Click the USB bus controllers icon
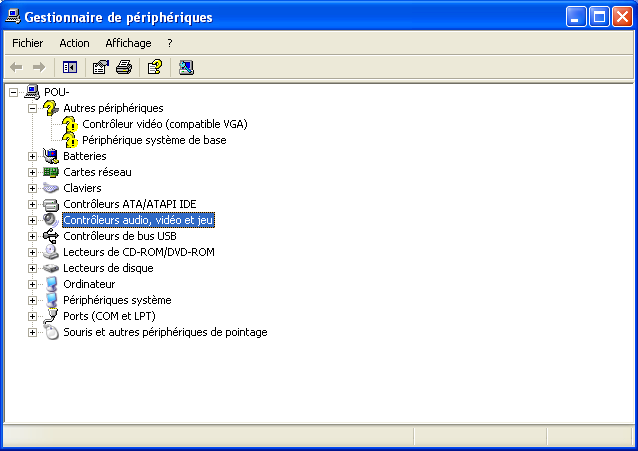638x451 pixels. coord(51,236)
